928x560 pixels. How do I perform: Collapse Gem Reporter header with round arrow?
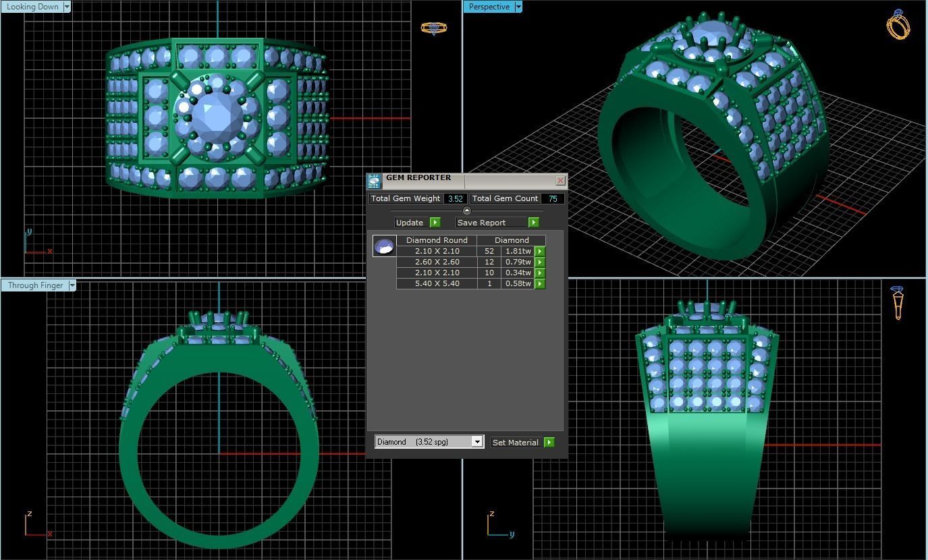pyautogui.click(x=466, y=211)
